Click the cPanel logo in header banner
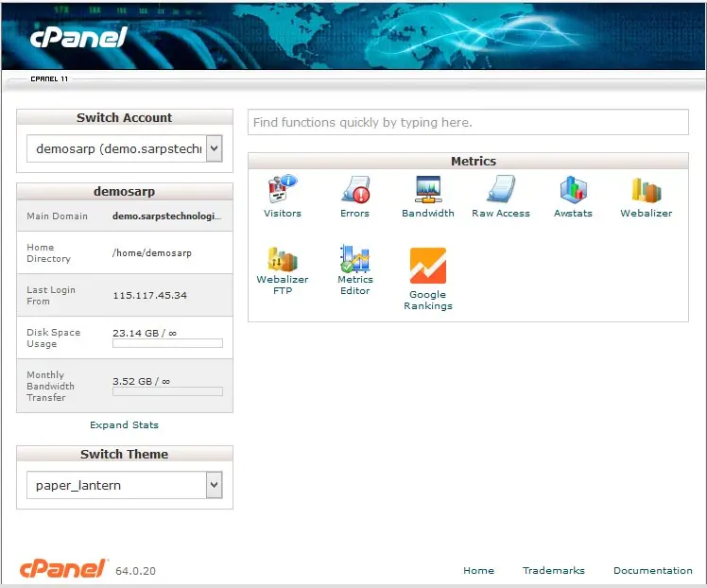Viewport: 707px width, 588px height. (x=78, y=37)
